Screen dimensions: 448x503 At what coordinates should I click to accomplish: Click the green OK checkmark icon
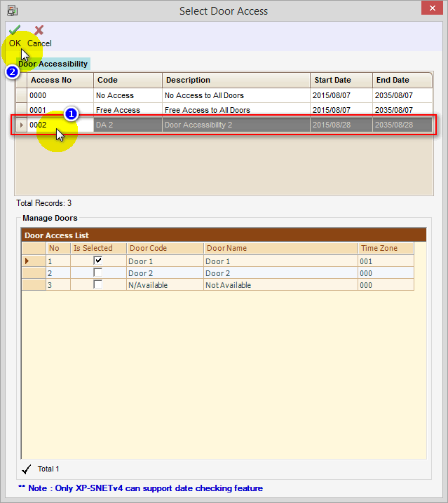click(x=15, y=30)
